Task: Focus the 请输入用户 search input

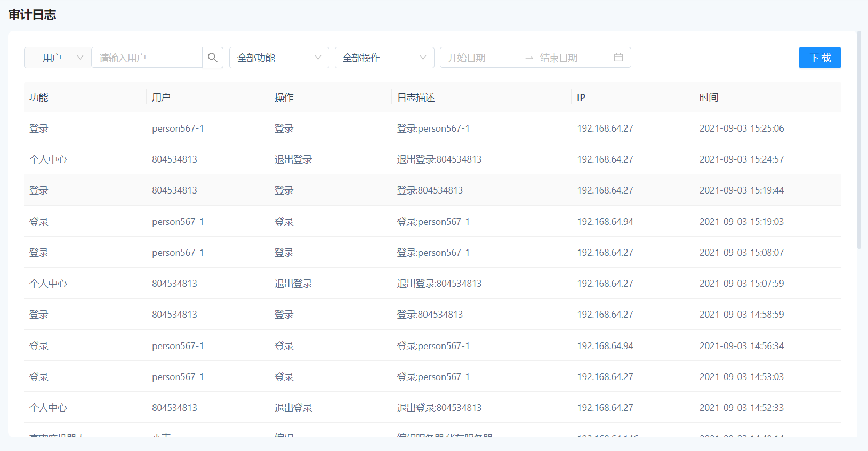Action: (x=147, y=58)
